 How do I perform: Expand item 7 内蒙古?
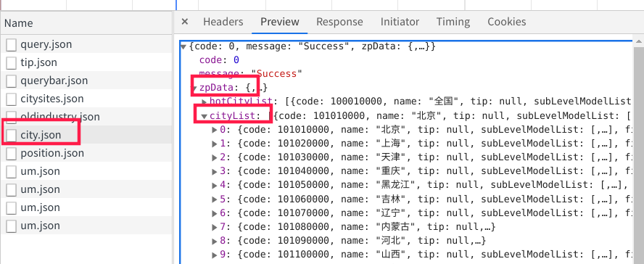coord(215,227)
